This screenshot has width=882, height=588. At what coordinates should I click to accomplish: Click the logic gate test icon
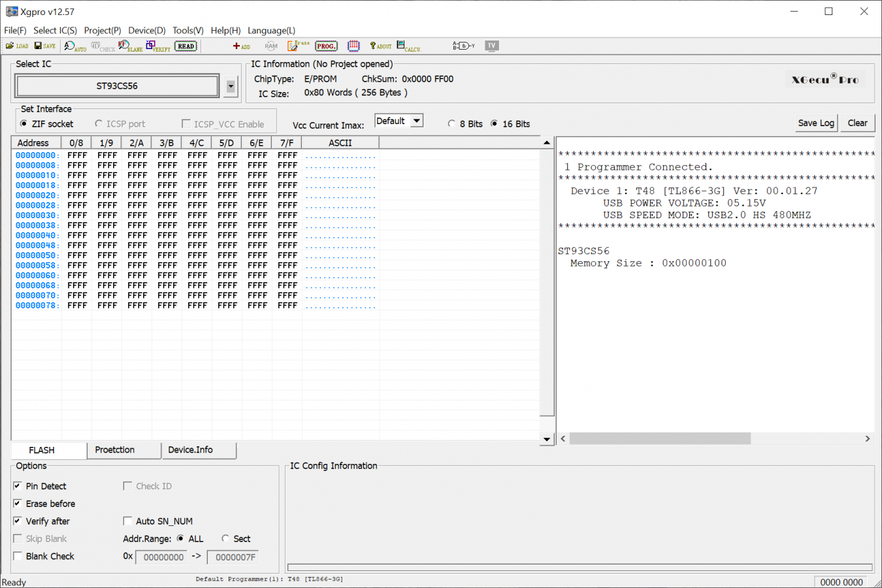(x=463, y=46)
